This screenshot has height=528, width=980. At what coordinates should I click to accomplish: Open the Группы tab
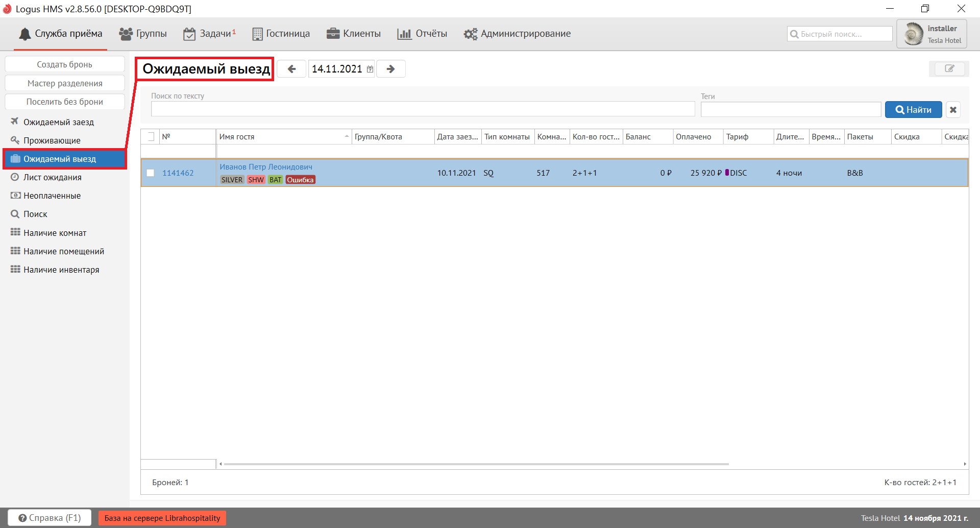[x=143, y=34]
